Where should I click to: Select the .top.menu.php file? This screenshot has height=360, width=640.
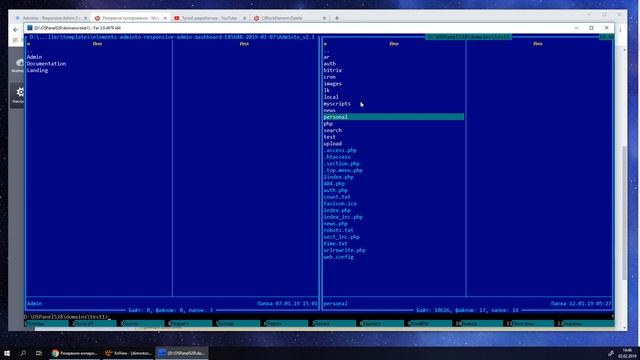click(x=343, y=170)
